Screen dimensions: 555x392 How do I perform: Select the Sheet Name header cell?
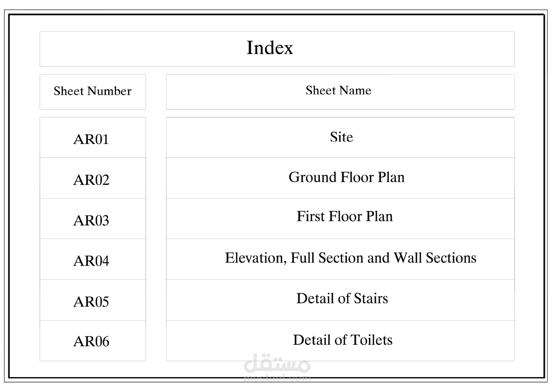tap(340, 92)
